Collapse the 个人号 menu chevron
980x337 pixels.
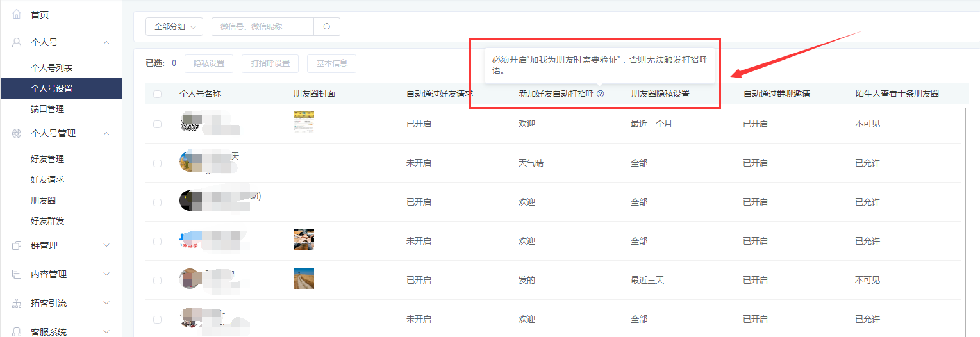tap(106, 42)
